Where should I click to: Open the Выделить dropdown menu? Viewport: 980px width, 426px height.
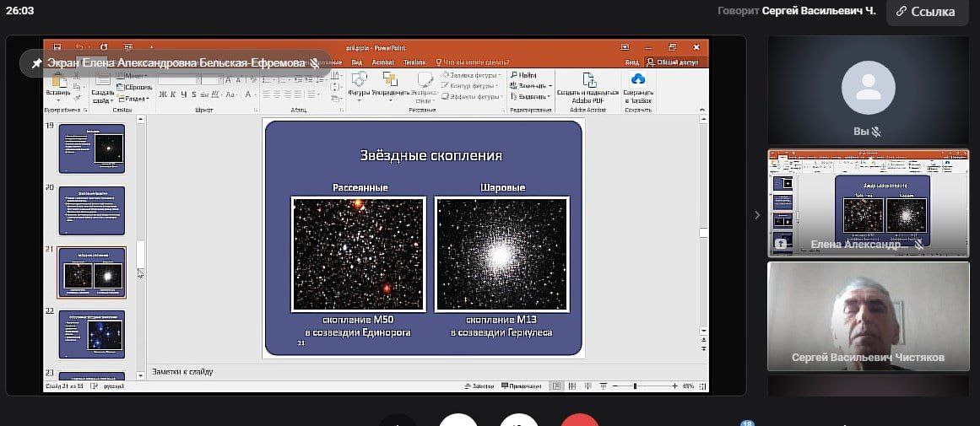coord(531,96)
